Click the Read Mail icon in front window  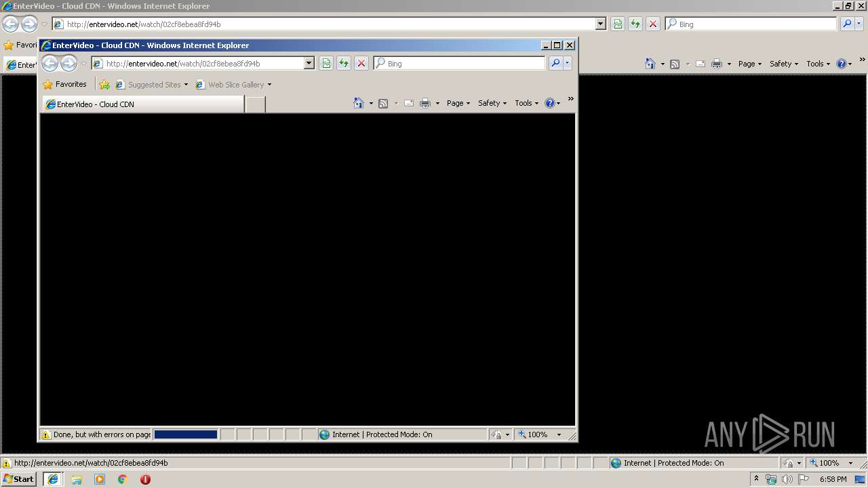pos(409,103)
